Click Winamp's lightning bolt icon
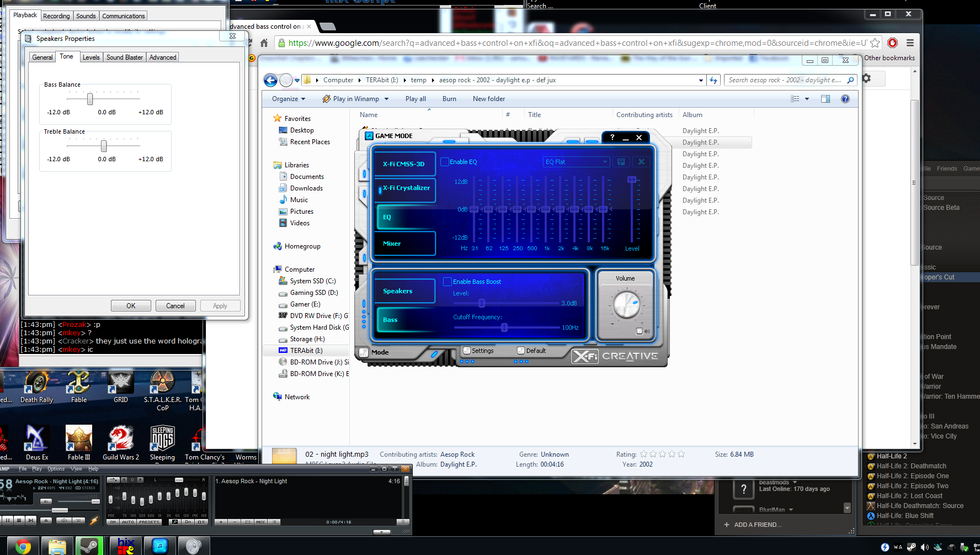 tap(94, 520)
